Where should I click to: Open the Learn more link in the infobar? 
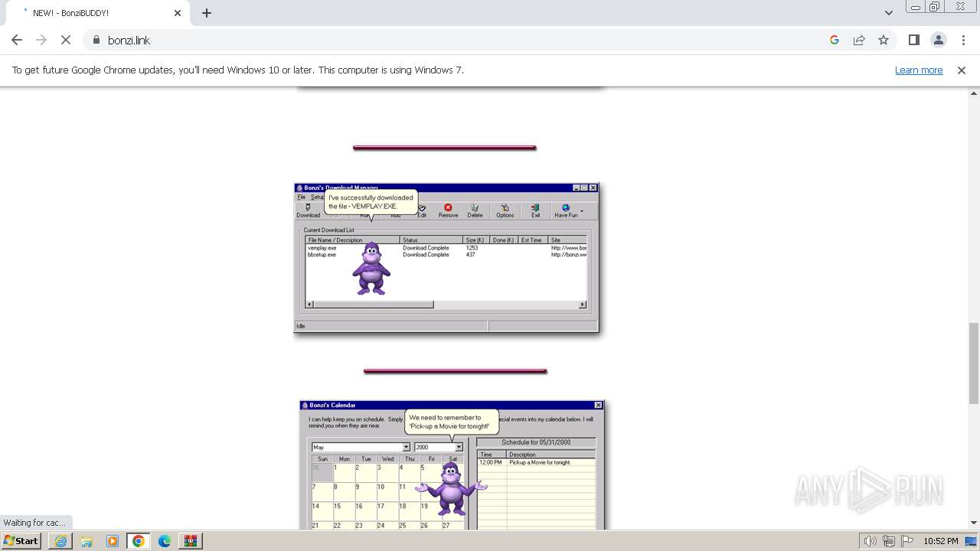[x=919, y=70]
